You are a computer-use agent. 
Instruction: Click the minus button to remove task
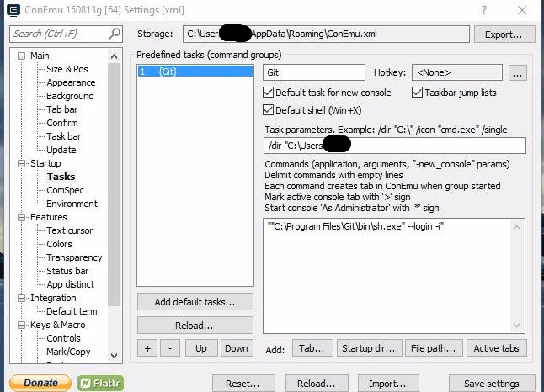169,348
